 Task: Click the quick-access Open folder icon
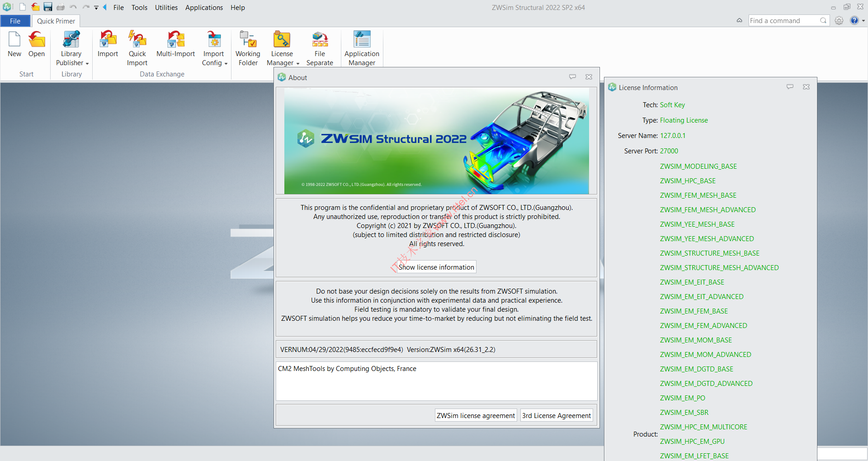click(35, 7)
